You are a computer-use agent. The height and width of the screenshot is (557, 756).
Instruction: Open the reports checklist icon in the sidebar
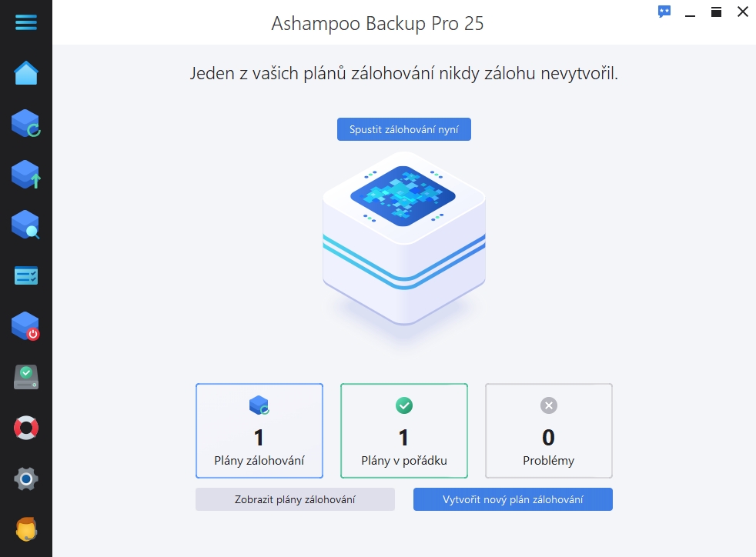(26, 275)
